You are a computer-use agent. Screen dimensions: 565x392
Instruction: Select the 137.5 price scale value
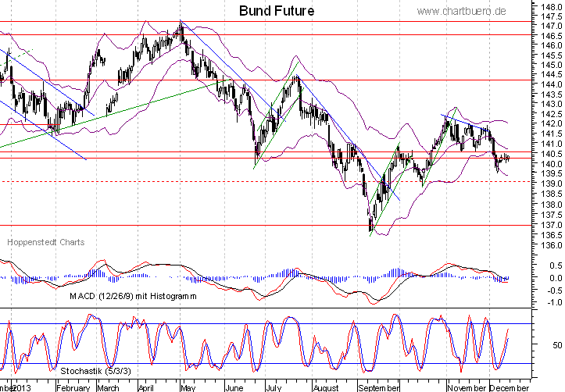coord(552,215)
